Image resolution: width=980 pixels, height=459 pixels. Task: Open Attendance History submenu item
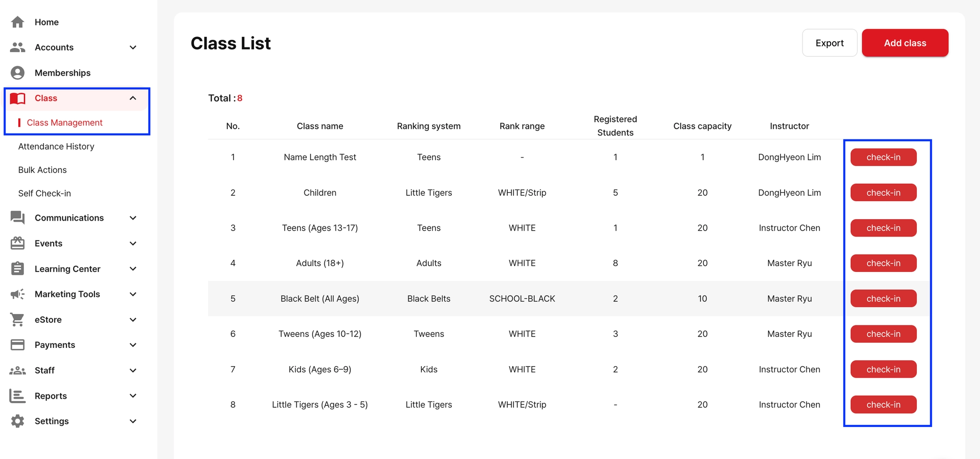point(56,146)
